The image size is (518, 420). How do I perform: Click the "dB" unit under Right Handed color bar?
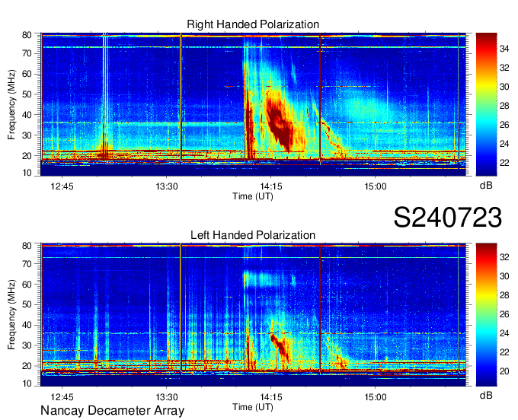click(x=486, y=186)
